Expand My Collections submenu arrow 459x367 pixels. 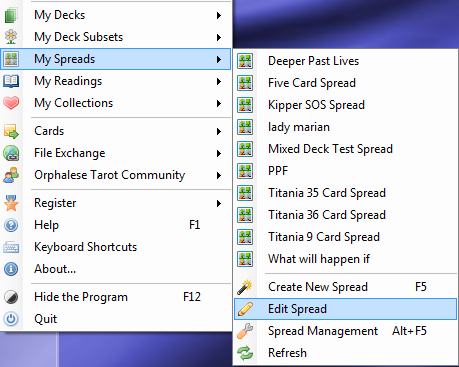[219, 103]
